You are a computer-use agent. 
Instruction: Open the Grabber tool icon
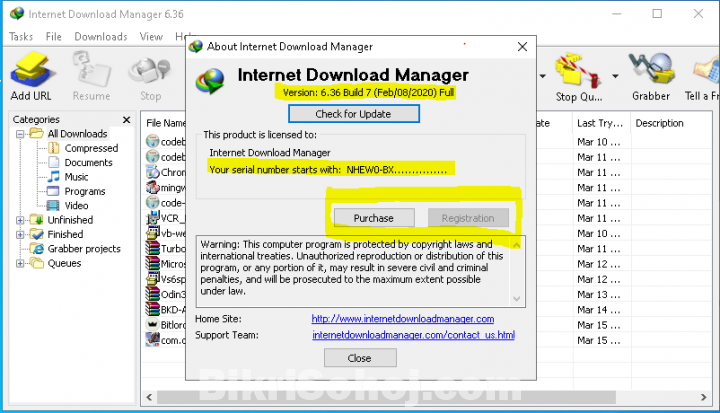(651, 70)
